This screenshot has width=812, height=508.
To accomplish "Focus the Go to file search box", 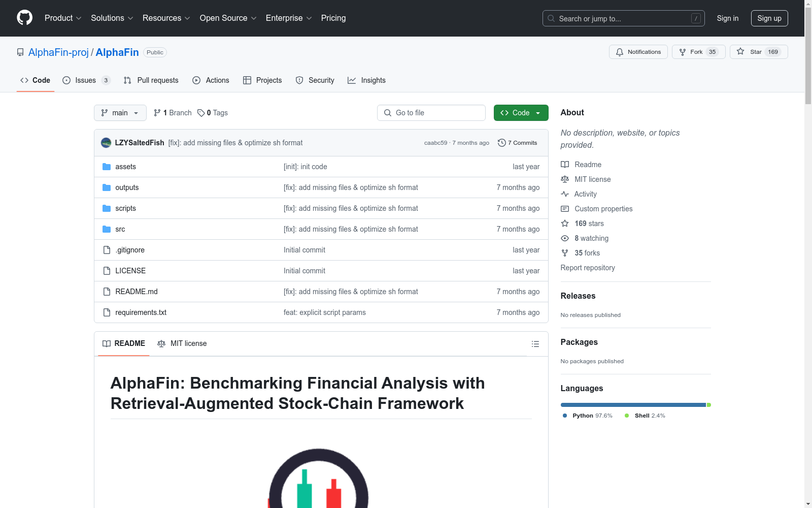I will (431, 113).
